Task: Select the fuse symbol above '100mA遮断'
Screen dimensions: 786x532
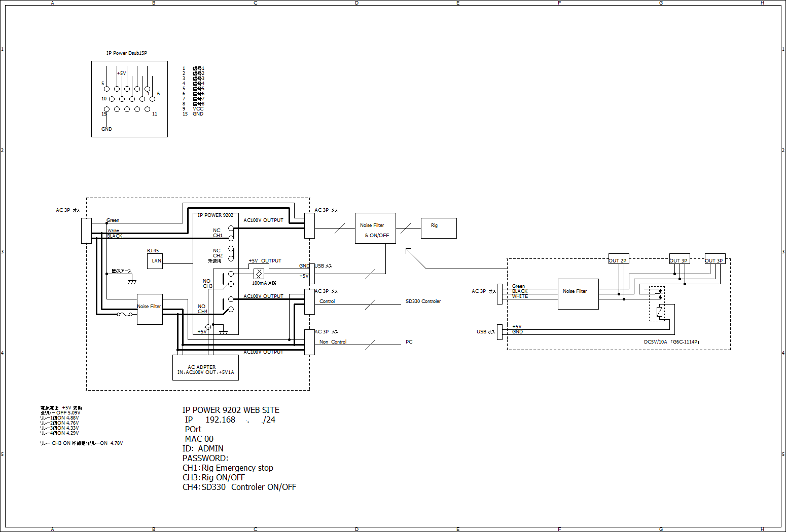Action: (259, 274)
